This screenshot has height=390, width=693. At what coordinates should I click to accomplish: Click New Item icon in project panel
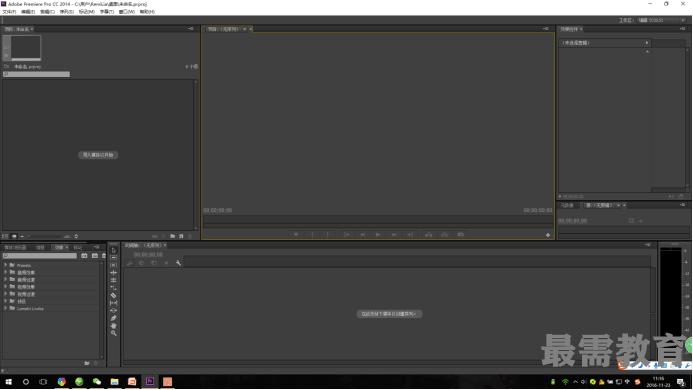pos(181,237)
